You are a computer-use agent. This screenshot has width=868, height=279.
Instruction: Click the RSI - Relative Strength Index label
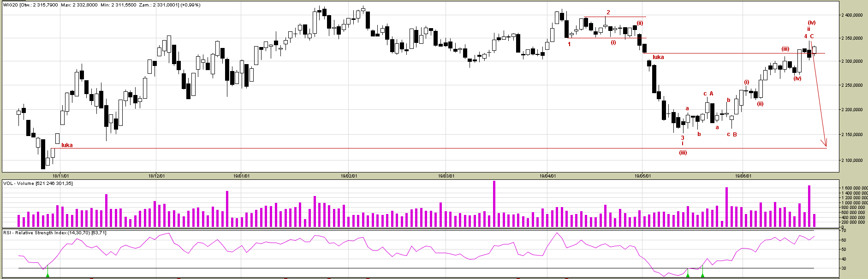55,233
